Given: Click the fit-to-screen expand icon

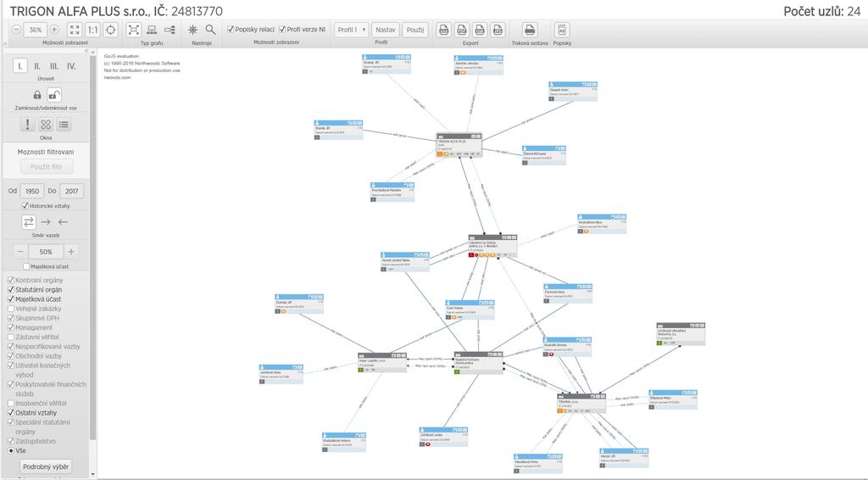Looking at the screenshot, I should (75, 30).
